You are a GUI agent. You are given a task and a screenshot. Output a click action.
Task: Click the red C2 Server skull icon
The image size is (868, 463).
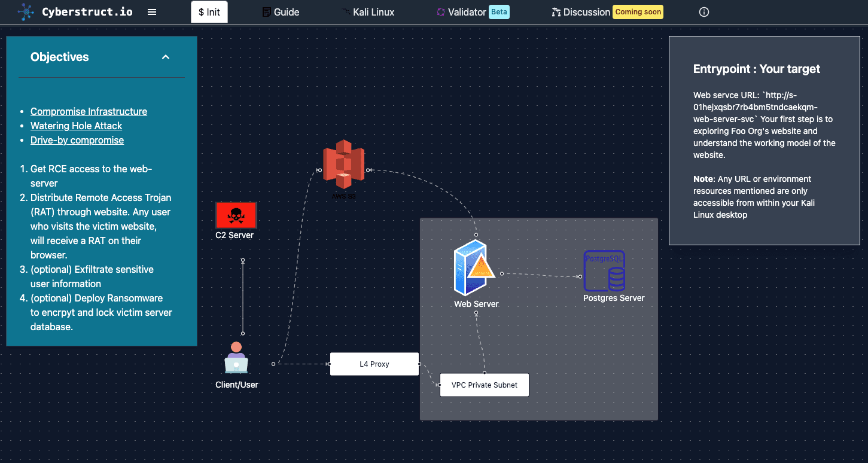click(236, 215)
